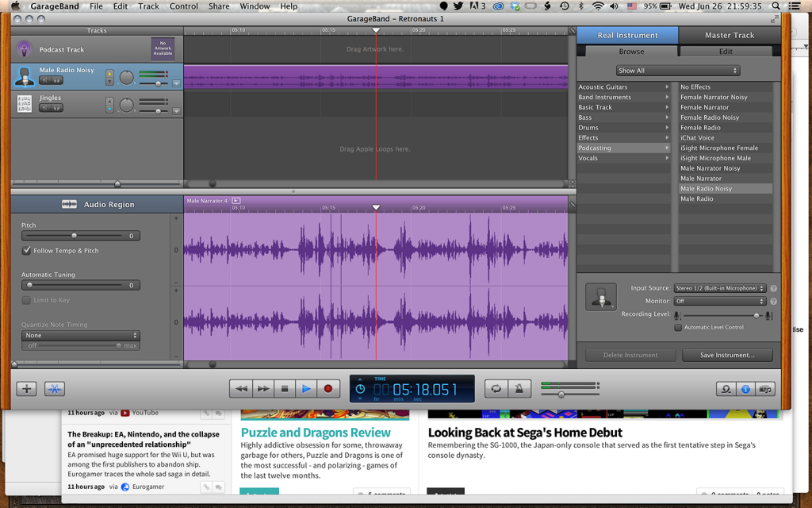Open the Monitor dropdown
The image size is (812, 508).
pyautogui.click(x=719, y=301)
